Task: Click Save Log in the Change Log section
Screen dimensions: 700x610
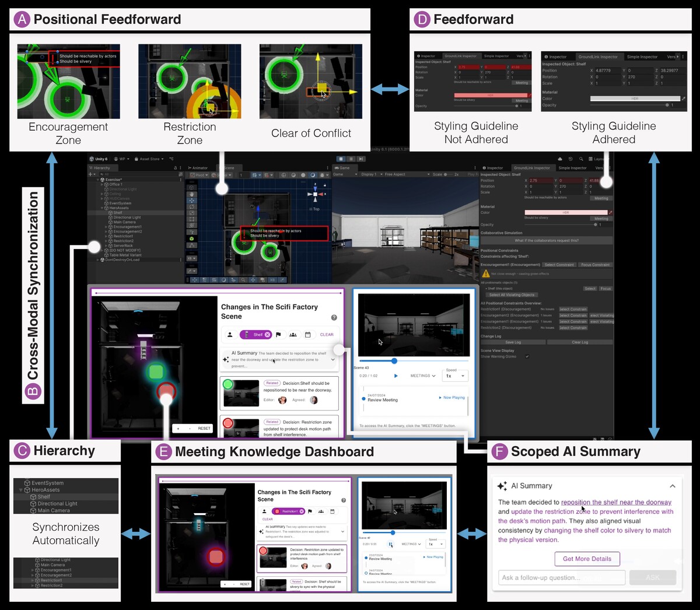Action: click(x=513, y=342)
